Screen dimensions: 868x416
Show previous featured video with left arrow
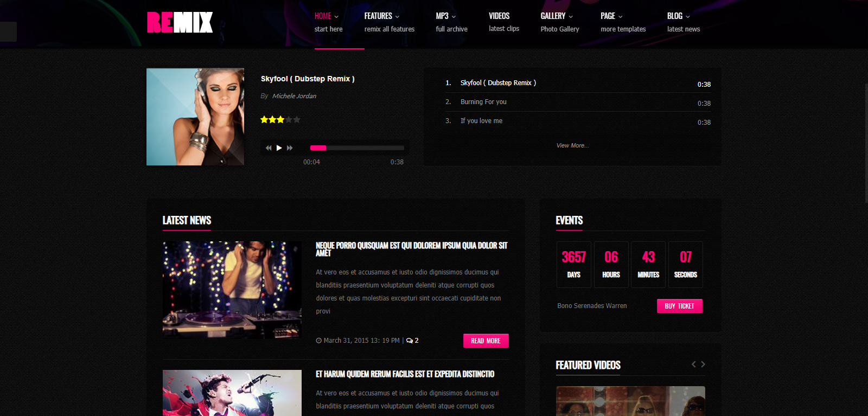(693, 364)
